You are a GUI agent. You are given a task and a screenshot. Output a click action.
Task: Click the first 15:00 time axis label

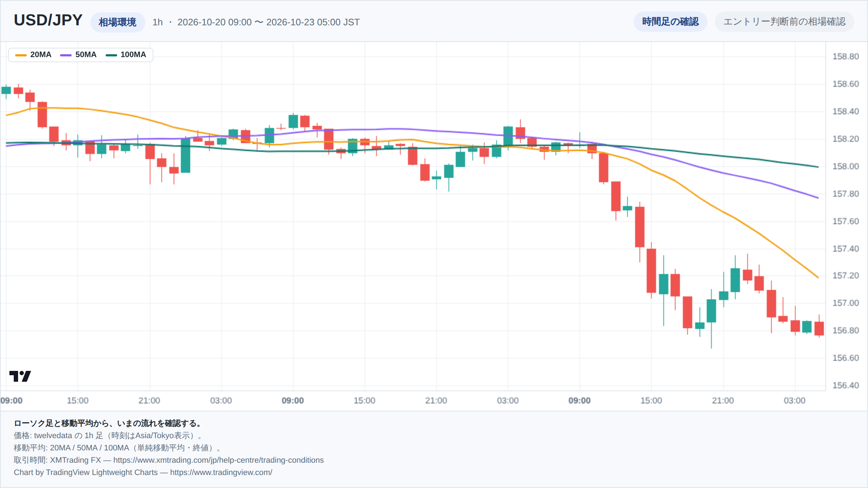pyautogui.click(x=78, y=401)
